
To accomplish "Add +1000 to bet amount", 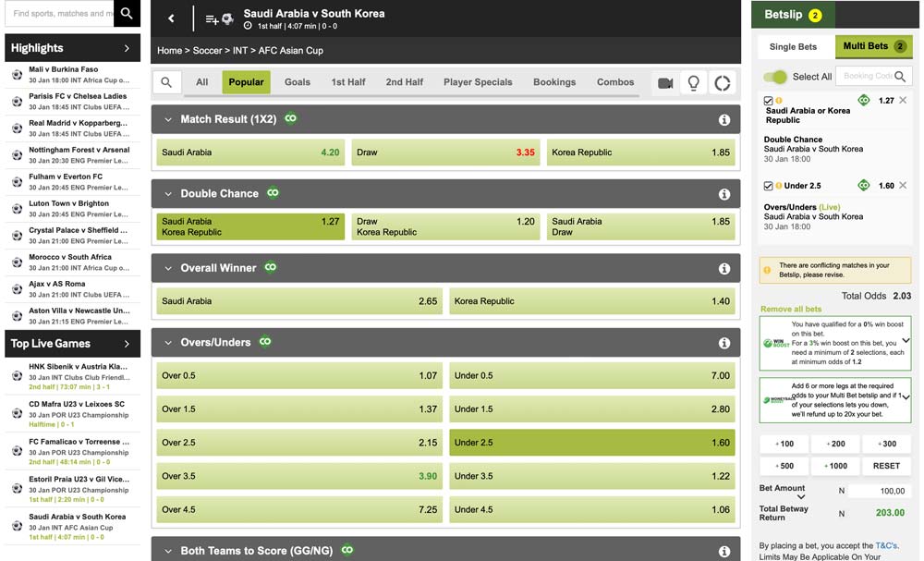I will pos(835,466).
